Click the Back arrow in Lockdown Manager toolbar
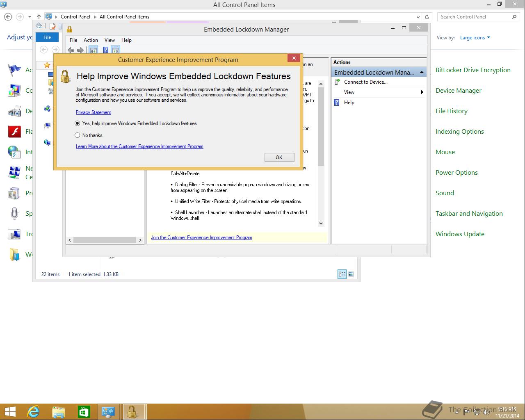The height and width of the screenshot is (420, 525). click(71, 50)
